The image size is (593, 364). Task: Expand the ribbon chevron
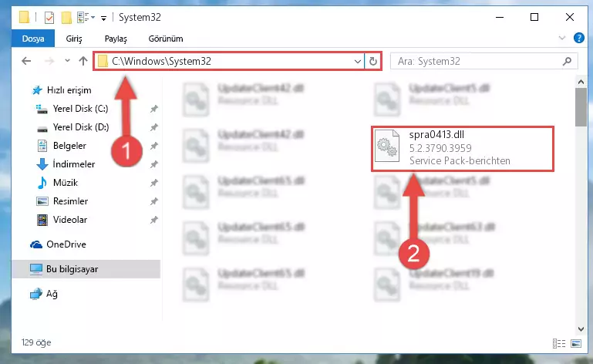(x=562, y=38)
